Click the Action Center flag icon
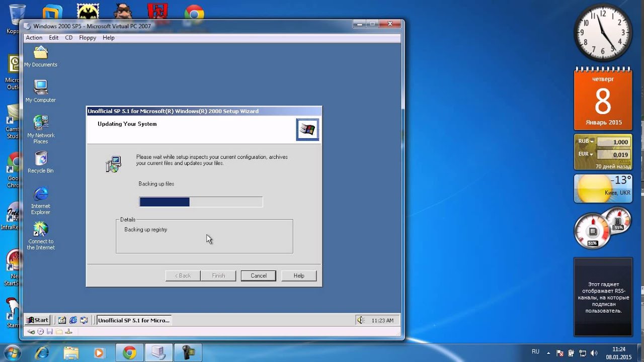 [x=559, y=353]
